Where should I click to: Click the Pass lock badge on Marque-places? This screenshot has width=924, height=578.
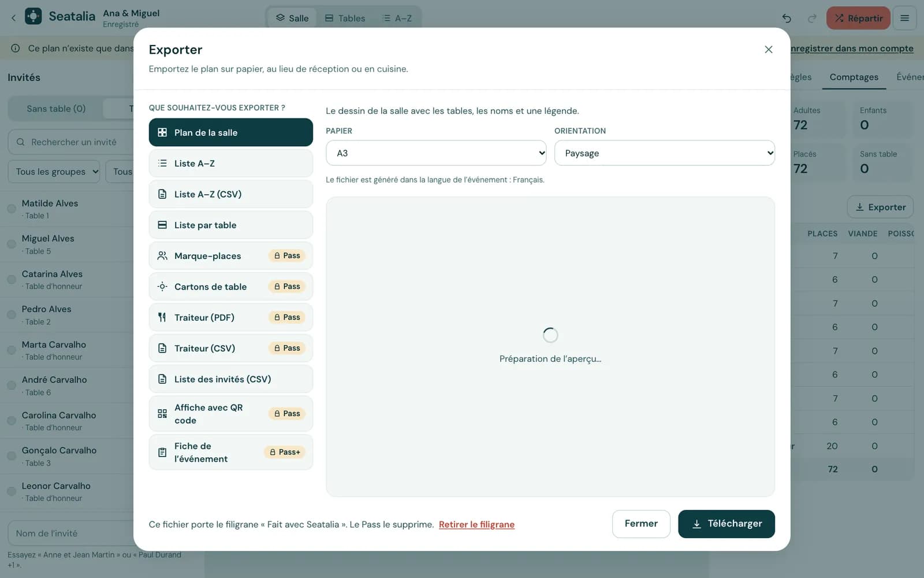click(x=287, y=255)
